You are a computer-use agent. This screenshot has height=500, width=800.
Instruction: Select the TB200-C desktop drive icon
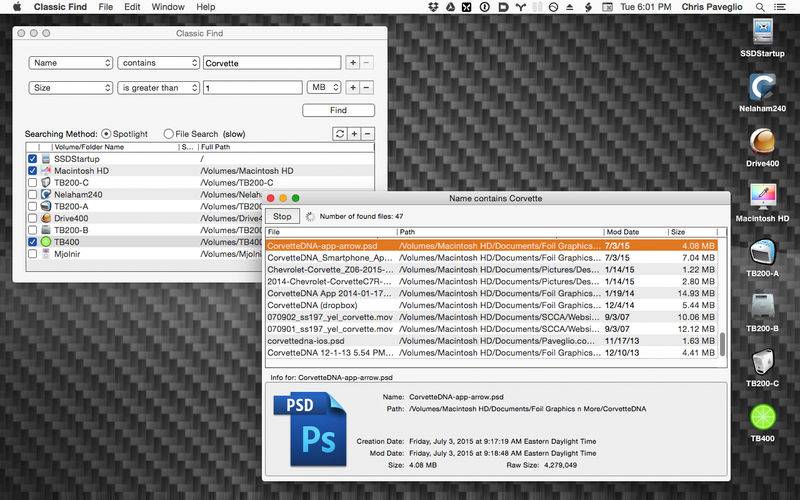[762, 362]
